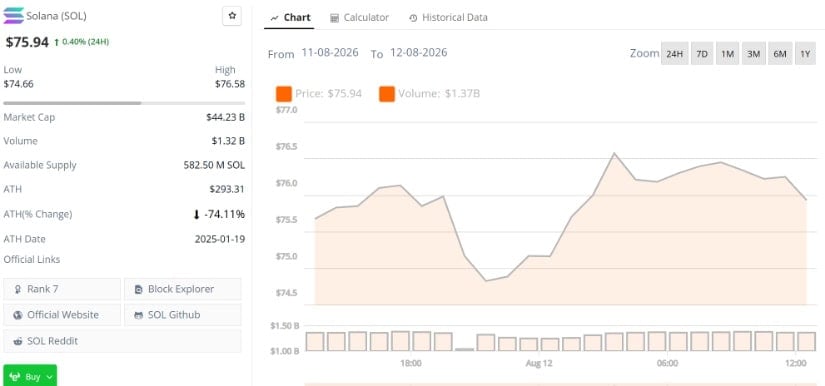
Task: Click the Volume value $1.32 B
Action: 228,141
